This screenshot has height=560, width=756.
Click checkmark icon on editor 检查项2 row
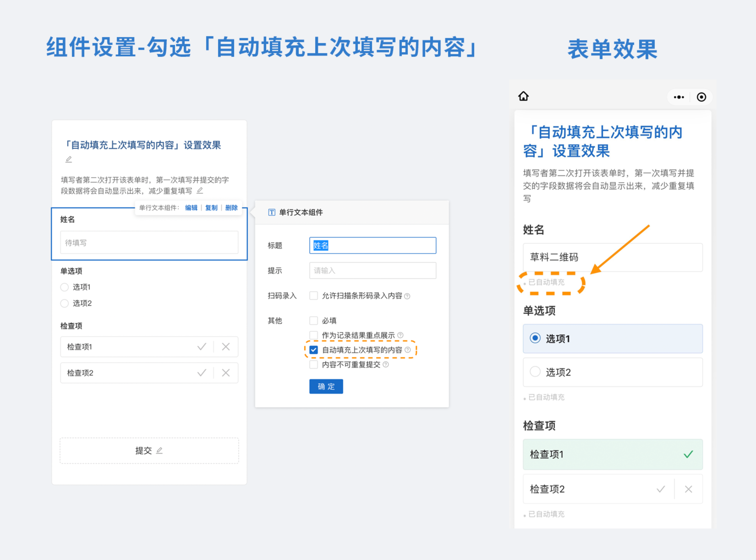click(202, 373)
